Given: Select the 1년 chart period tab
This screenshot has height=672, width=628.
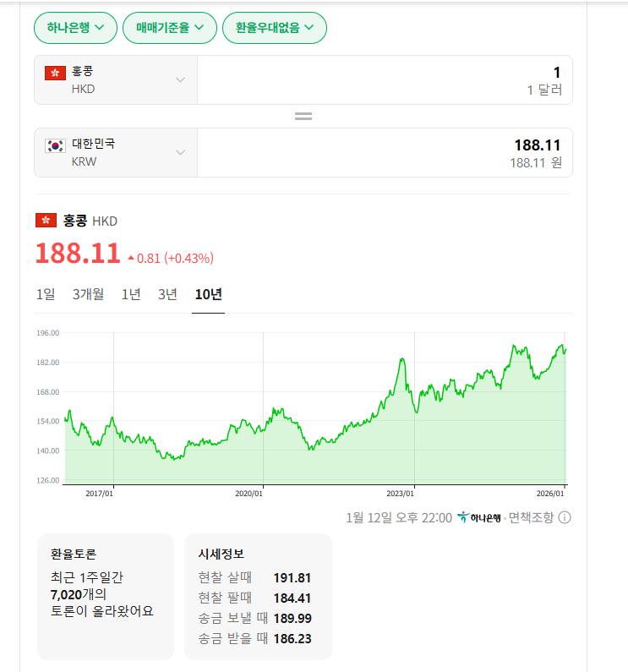Looking at the screenshot, I should pos(131,294).
